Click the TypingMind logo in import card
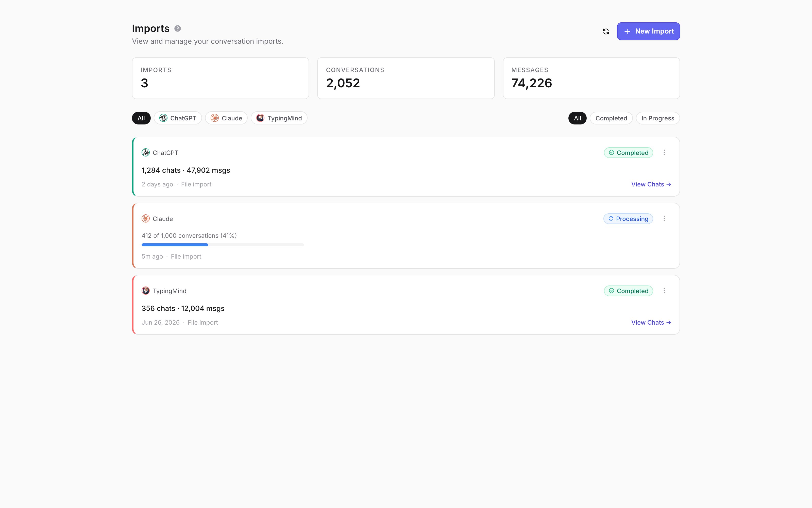The width and height of the screenshot is (812, 508). (146, 291)
